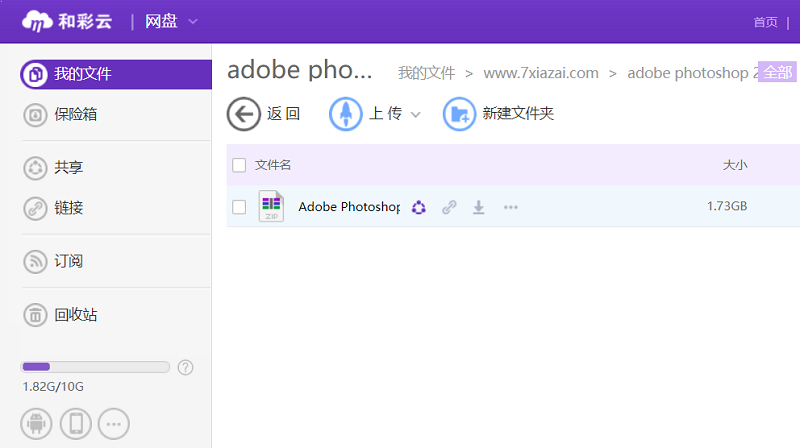Click the share icon on the Adobe Photoshop row
This screenshot has width=800, height=448.
click(x=419, y=207)
